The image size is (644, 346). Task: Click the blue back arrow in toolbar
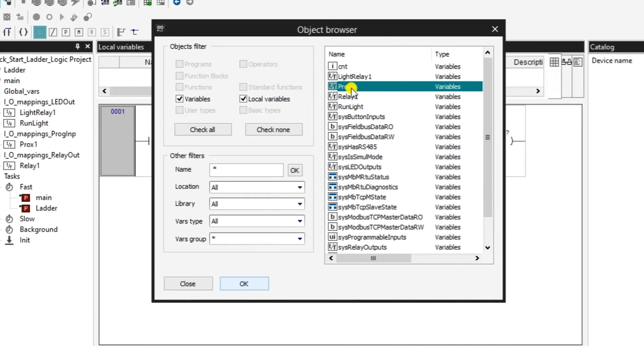coord(177,3)
